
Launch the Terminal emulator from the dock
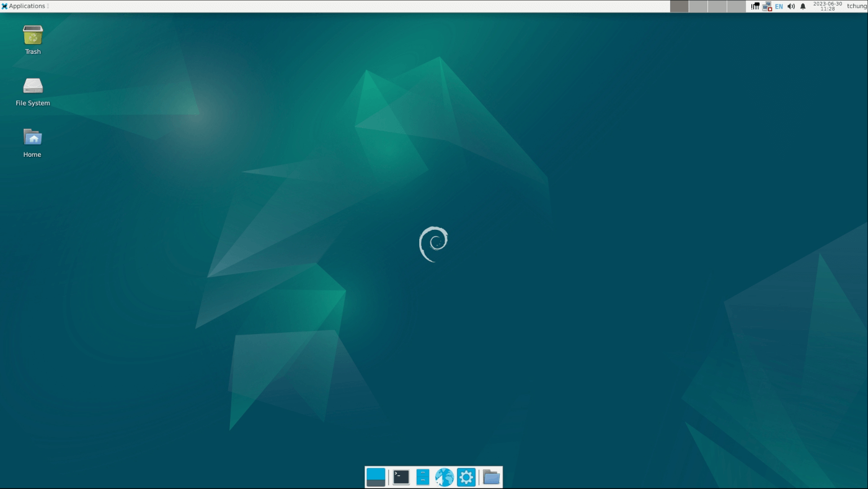tap(399, 477)
